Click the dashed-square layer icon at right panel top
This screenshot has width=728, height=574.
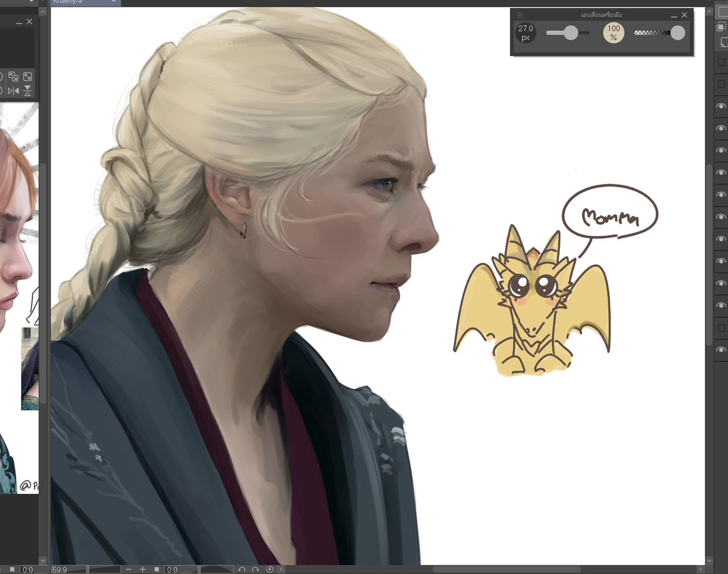pos(721,27)
